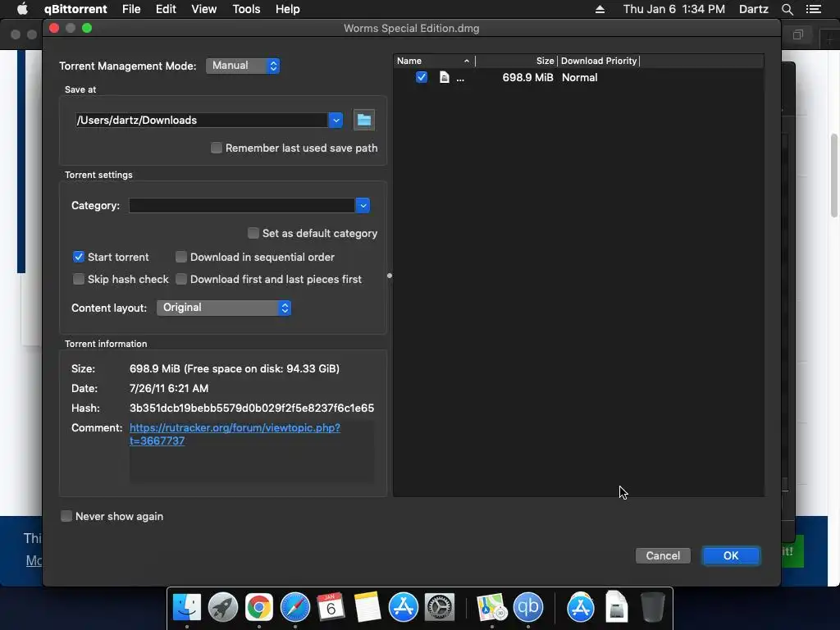This screenshot has width=840, height=630.
Task: Click qBittorrent qb icon in dock
Action: 528,608
